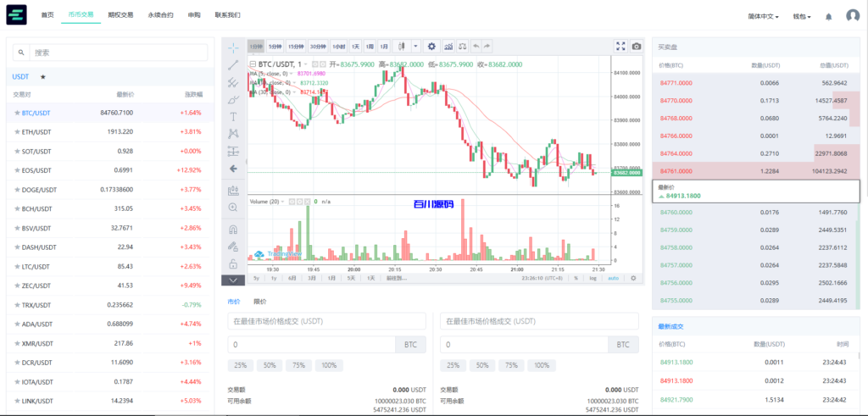Toggle auto scale
The image size is (868, 416).
click(613, 278)
